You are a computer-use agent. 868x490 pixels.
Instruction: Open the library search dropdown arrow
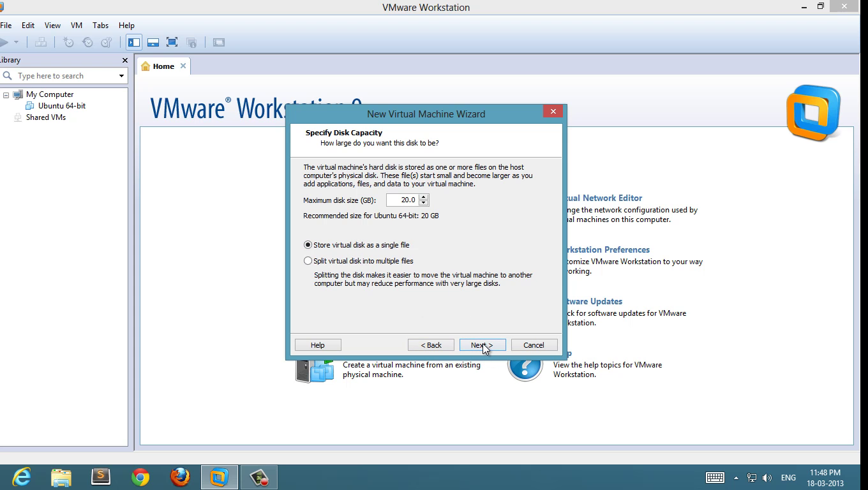tap(121, 76)
